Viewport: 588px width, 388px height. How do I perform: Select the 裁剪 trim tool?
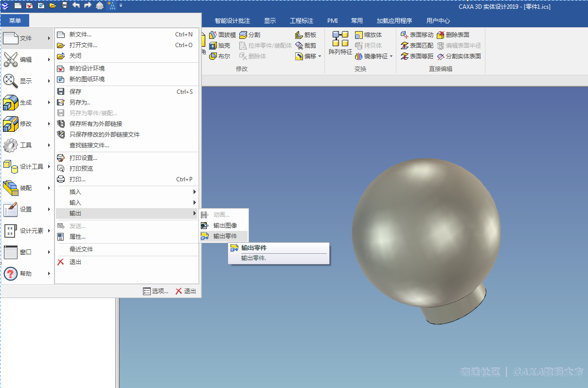click(306, 46)
